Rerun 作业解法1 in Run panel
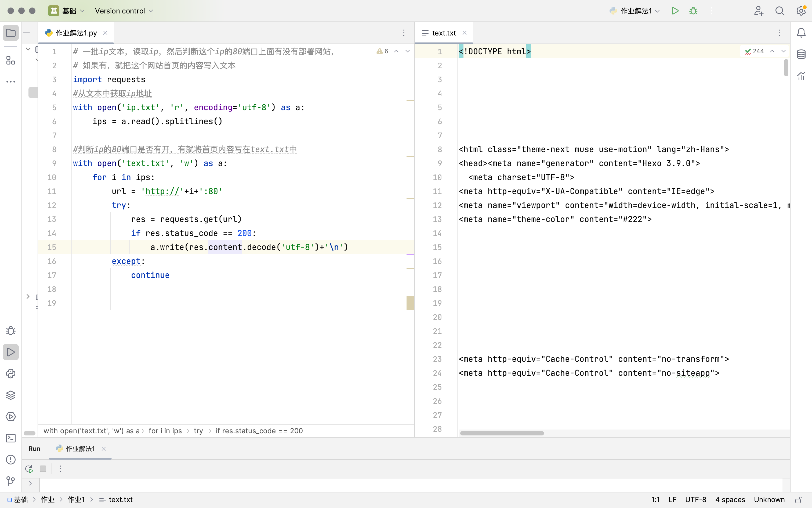Image resolution: width=812 pixels, height=508 pixels. point(29,469)
